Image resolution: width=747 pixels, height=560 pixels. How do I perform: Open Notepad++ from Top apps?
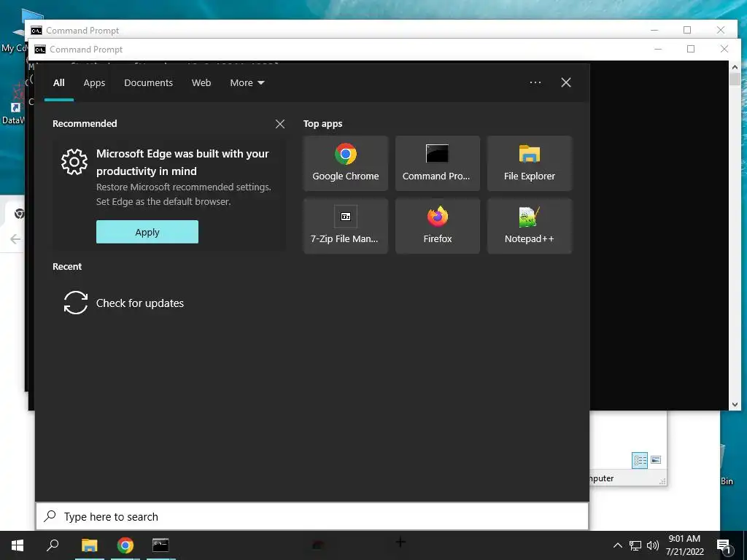click(x=530, y=226)
